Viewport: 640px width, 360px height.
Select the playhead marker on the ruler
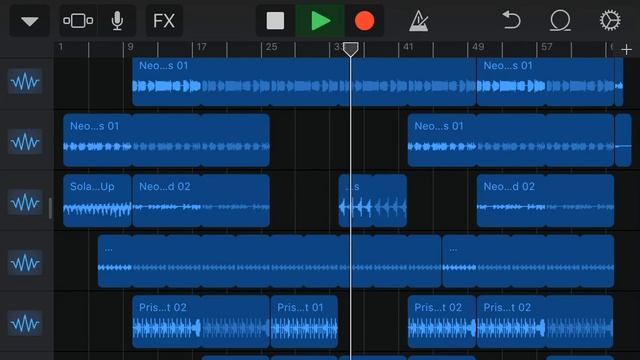[x=351, y=49]
